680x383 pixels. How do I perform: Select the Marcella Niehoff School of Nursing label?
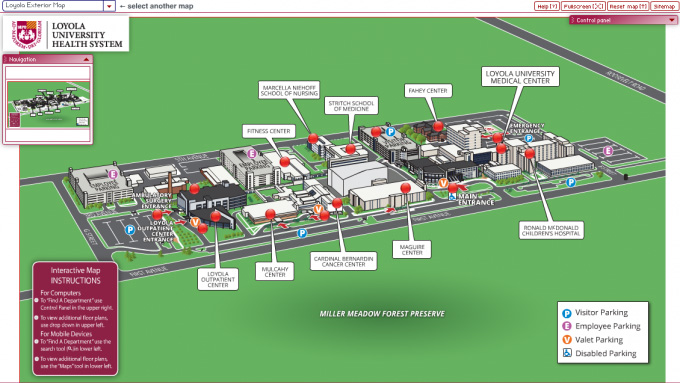[x=289, y=90]
